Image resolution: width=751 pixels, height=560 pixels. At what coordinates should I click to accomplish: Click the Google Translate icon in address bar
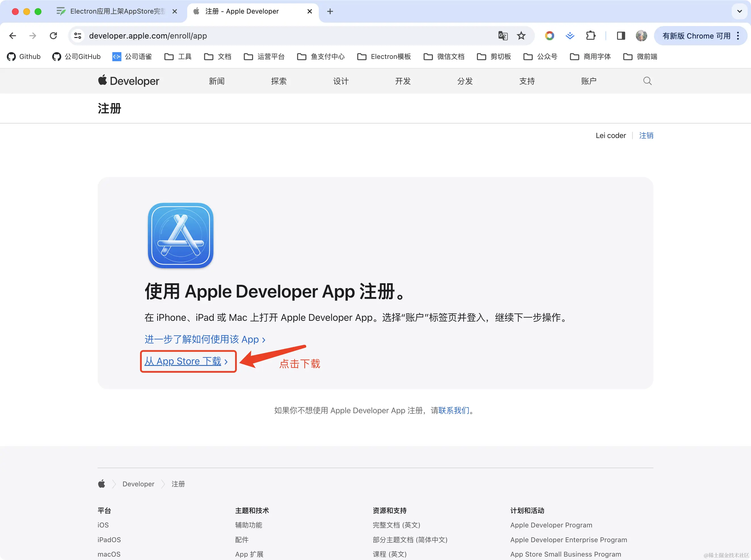pyautogui.click(x=503, y=36)
